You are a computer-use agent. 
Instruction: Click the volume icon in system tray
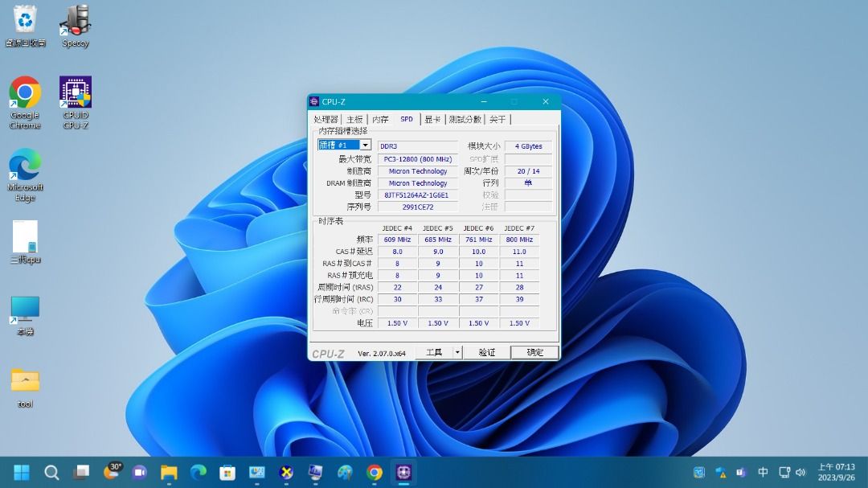point(800,473)
